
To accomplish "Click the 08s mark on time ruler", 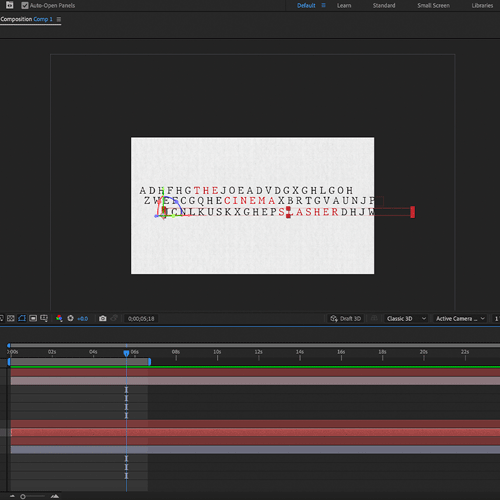I will tap(176, 352).
